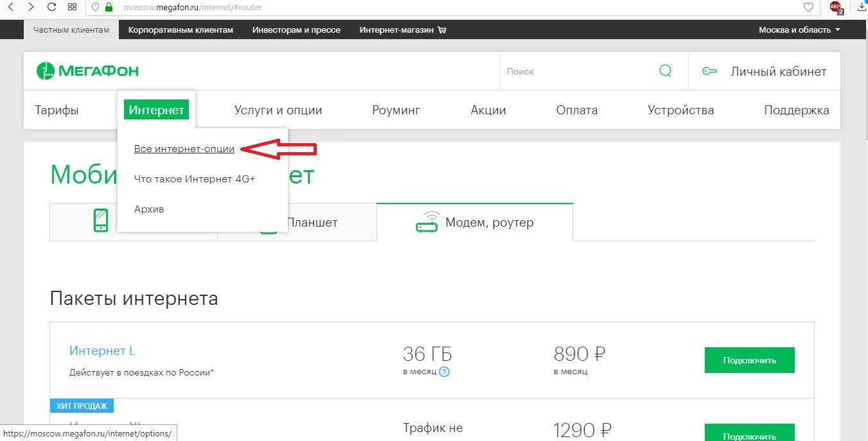
Task: Open the Тарифы menu
Action: tap(57, 110)
